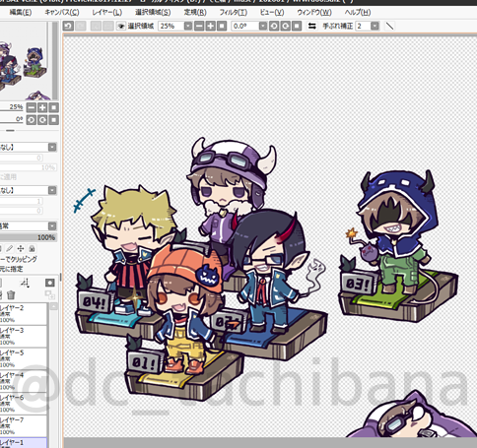Toggle the lock all padlock icon
Screen dimensions: 477x448
click(32, 249)
